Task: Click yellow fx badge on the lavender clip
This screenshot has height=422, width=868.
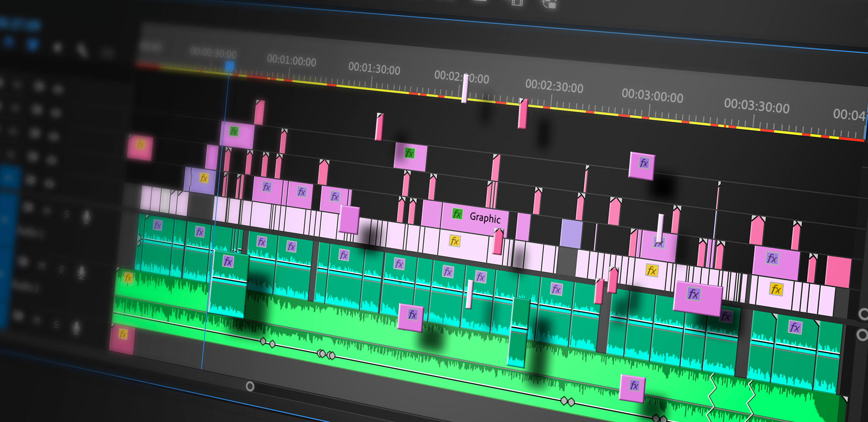Action: 204,178
